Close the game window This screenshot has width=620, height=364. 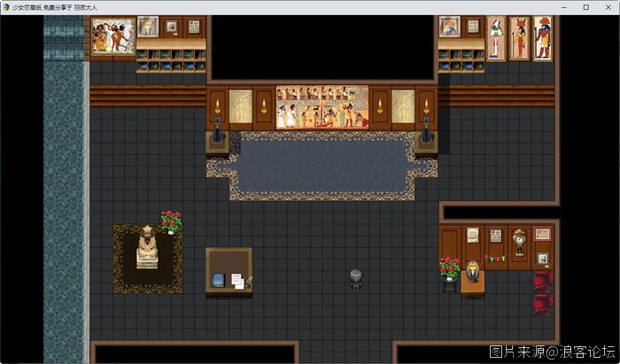[608, 7]
